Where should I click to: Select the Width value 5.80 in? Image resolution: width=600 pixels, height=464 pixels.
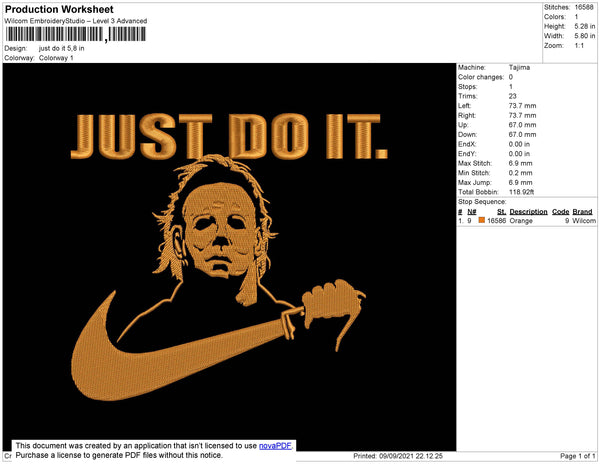[585, 36]
